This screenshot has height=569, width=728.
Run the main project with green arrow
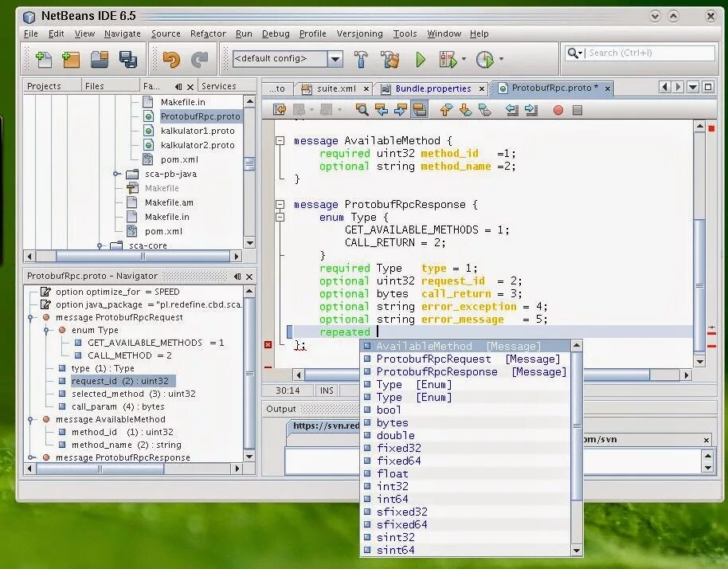pyautogui.click(x=421, y=60)
